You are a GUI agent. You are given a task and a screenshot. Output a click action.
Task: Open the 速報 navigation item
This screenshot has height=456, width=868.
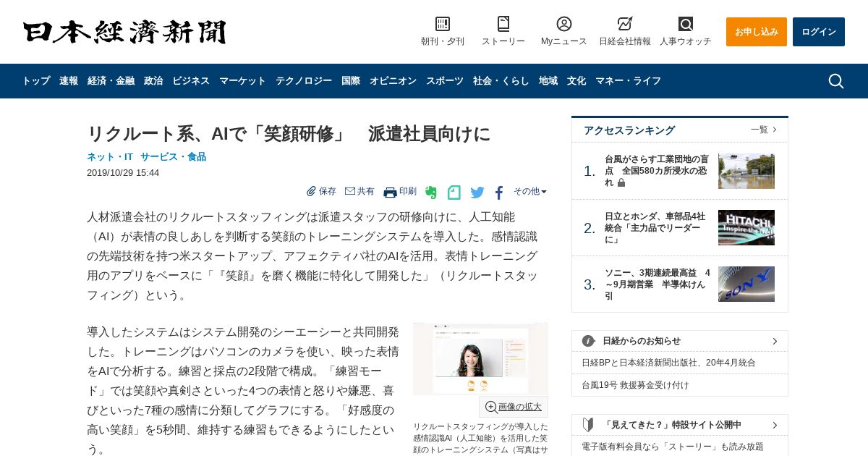tap(69, 81)
